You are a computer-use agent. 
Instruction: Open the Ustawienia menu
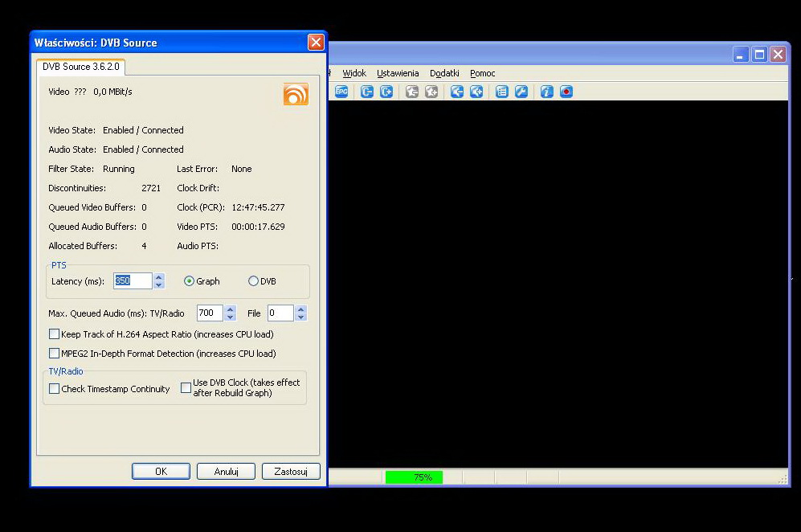click(x=398, y=73)
